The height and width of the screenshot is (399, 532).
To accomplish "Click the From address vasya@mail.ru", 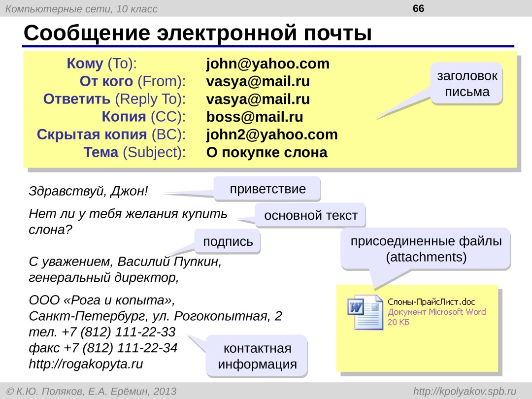I will click(x=258, y=81).
